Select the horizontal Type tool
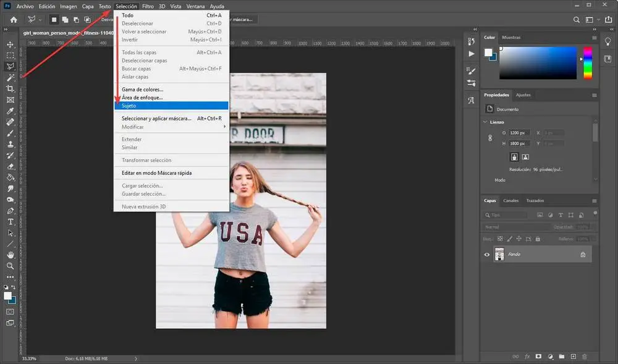Image resolution: width=618 pixels, height=364 pixels. (11, 222)
